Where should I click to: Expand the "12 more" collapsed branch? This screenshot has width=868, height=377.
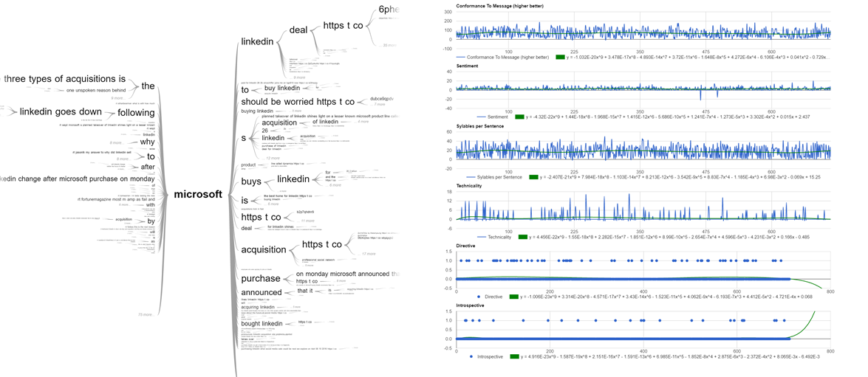point(273,158)
